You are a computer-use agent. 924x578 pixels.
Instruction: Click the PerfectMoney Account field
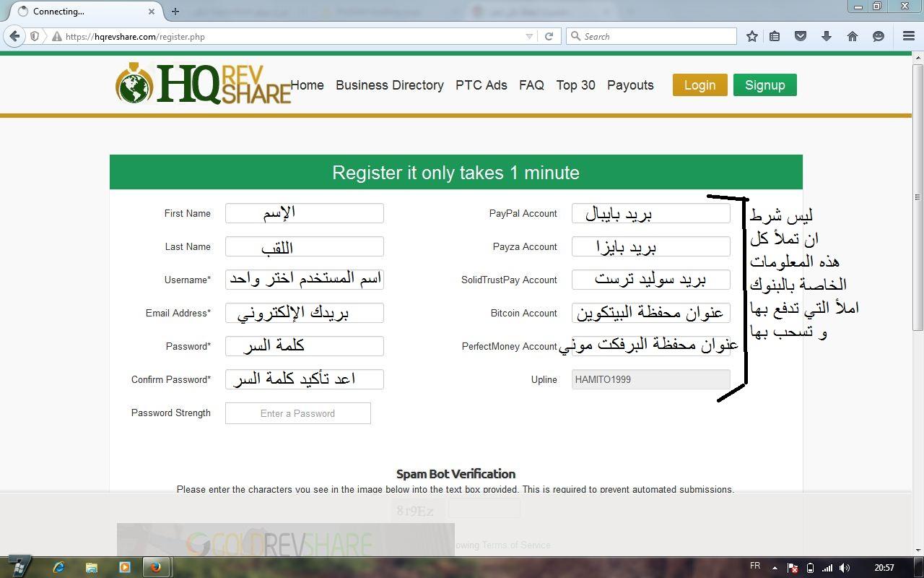[x=650, y=346]
